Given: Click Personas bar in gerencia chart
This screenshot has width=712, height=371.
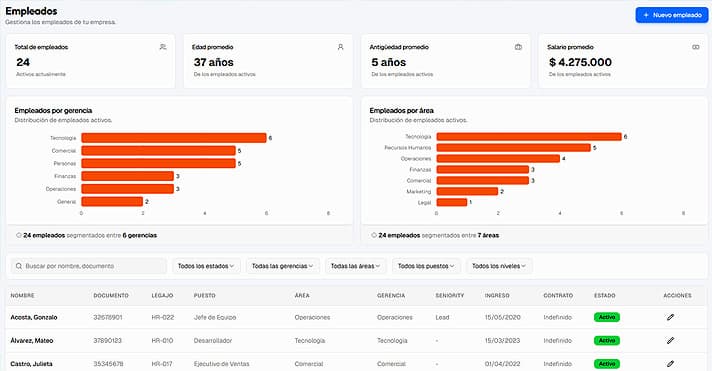Looking at the screenshot, I should click(x=158, y=163).
